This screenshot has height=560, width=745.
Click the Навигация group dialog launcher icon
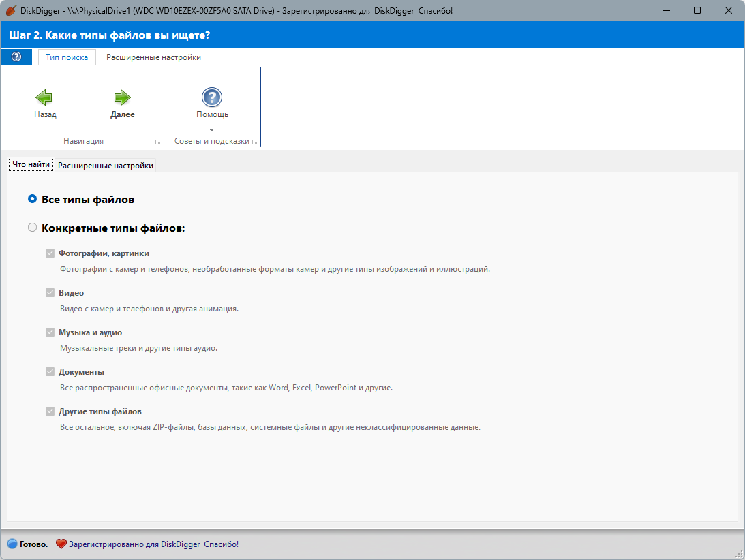(x=157, y=142)
